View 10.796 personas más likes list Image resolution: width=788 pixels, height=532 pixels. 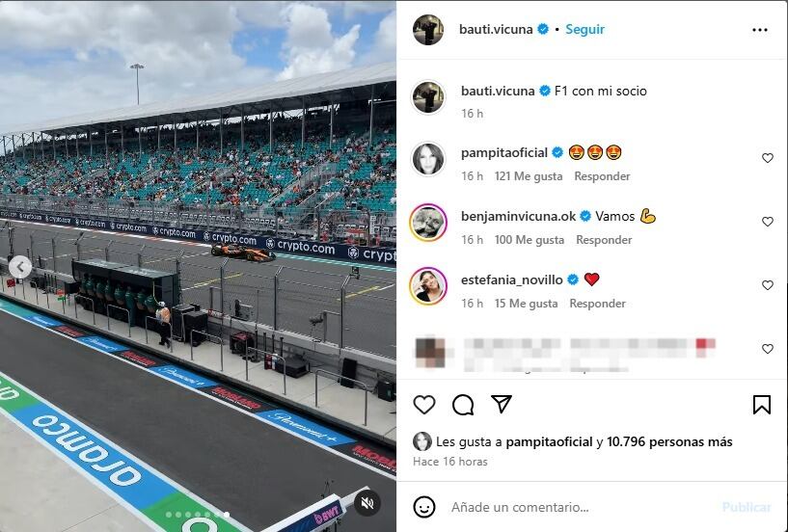click(669, 442)
